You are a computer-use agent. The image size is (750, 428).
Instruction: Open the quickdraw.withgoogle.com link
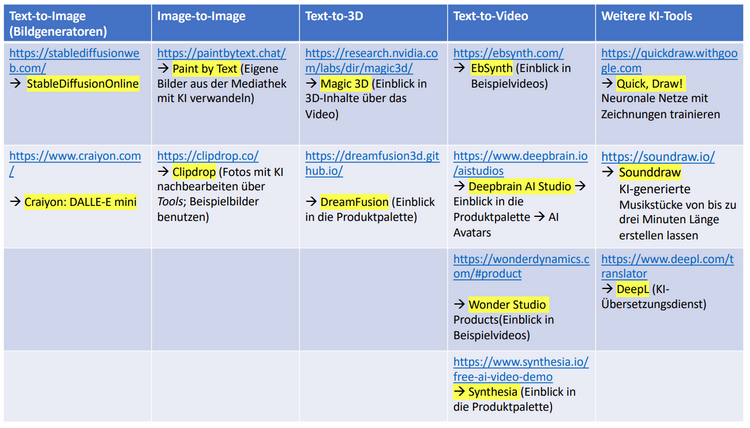[x=669, y=61]
